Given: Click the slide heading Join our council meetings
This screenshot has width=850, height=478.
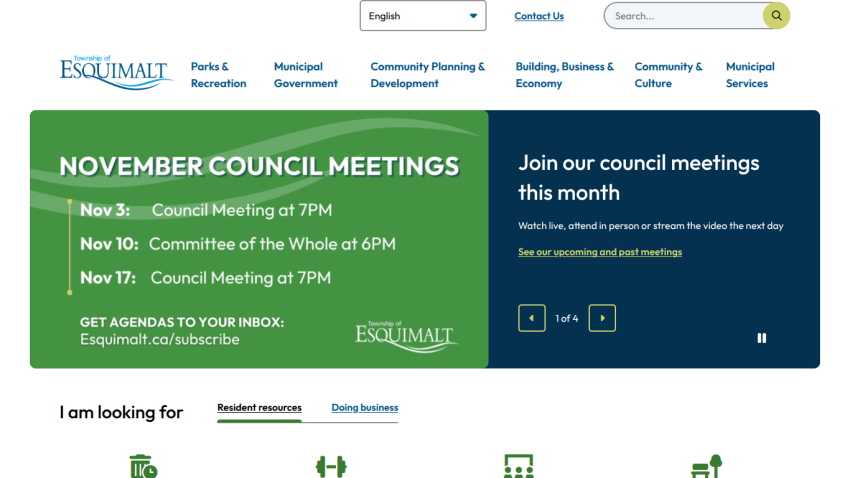Looking at the screenshot, I should [639, 178].
